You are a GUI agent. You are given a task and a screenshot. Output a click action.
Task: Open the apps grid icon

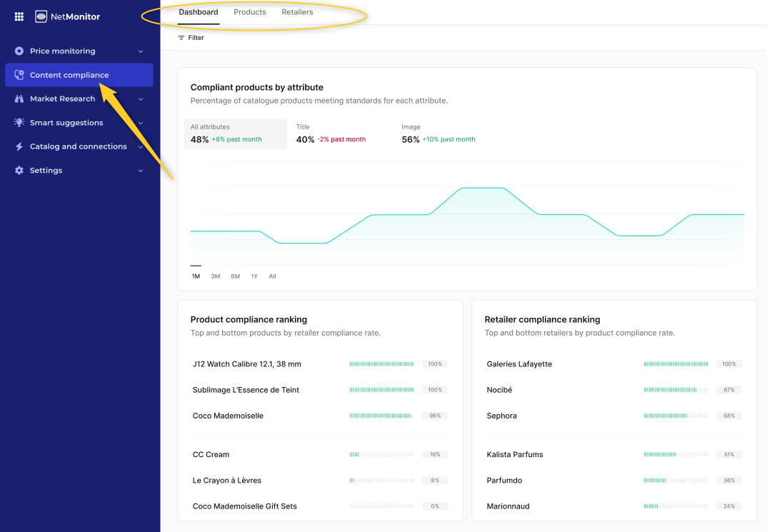(x=19, y=16)
